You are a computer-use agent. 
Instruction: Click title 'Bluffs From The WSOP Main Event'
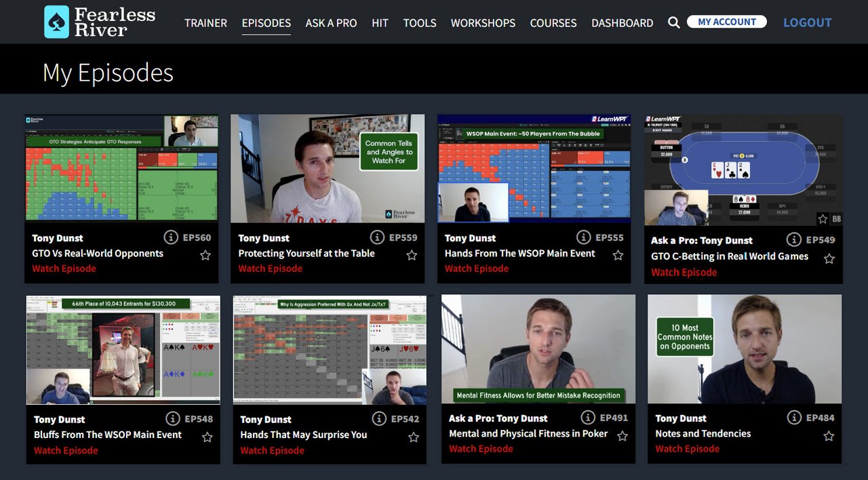(x=108, y=435)
